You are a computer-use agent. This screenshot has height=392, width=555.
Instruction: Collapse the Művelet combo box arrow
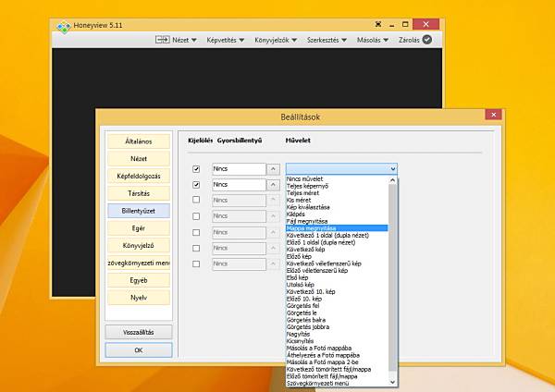393,169
